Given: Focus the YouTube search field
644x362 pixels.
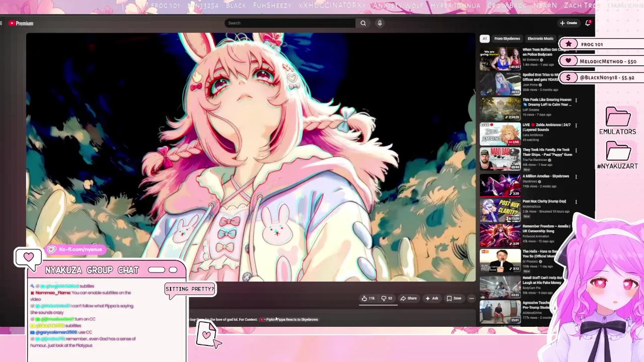Looking at the screenshot, I should pyautogui.click(x=290, y=23).
